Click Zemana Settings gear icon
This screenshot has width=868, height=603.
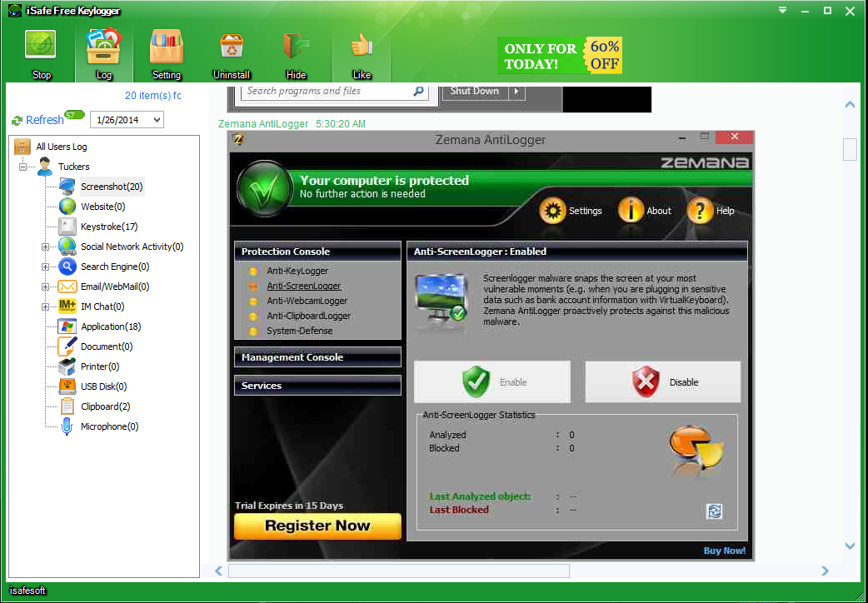[x=552, y=211]
